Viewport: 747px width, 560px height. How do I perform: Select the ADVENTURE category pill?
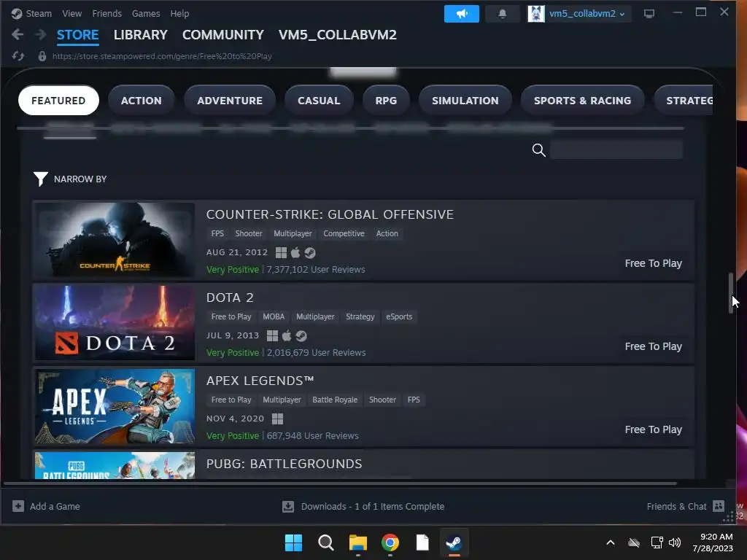coord(230,101)
